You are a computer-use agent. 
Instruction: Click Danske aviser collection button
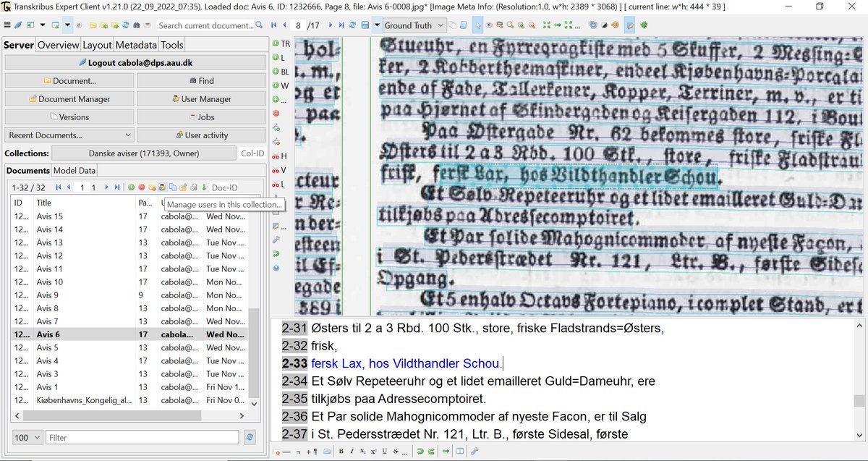click(144, 153)
